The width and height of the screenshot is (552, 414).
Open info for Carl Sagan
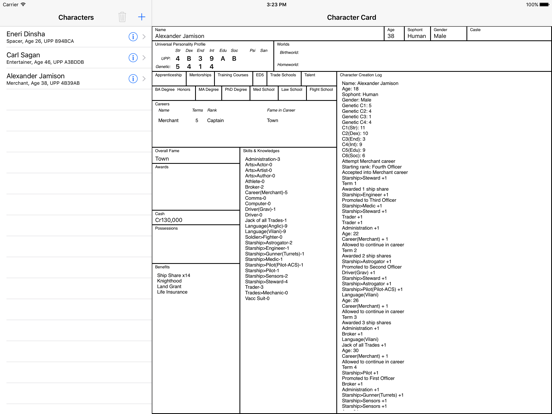click(x=133, y=58)
